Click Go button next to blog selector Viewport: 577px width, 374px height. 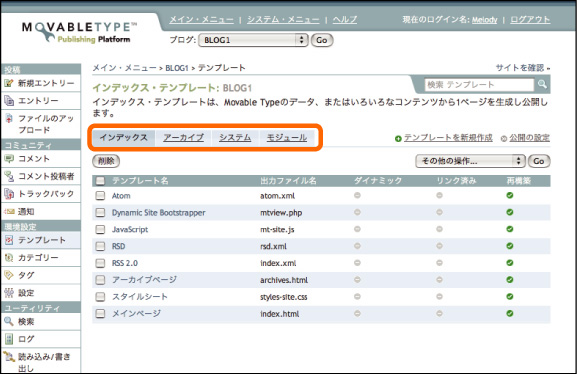322,40
